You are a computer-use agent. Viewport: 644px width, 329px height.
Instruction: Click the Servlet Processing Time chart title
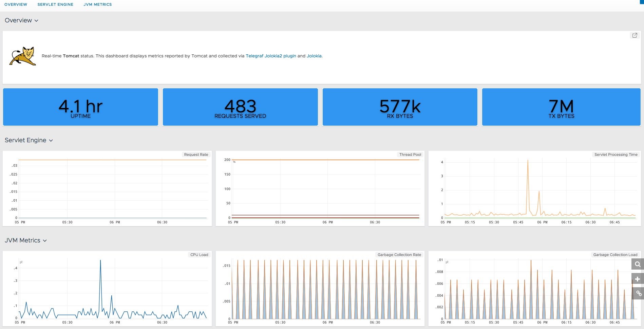tap(616, 154)
